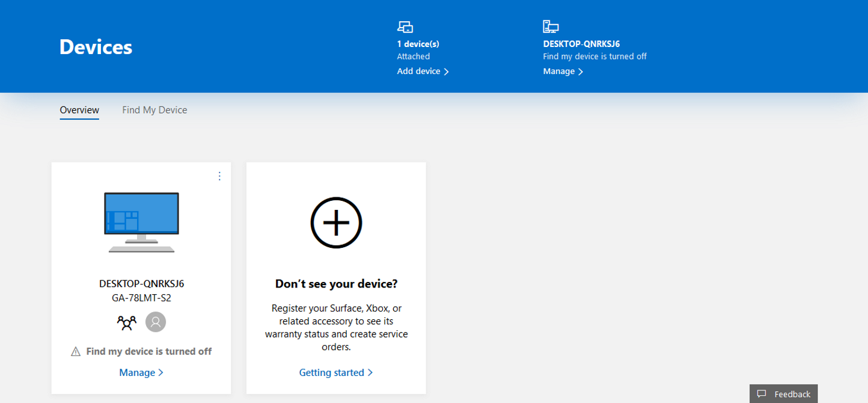Click the desktop computer icon in the blue header
The image size is (868, 403).
click(551, 26)
